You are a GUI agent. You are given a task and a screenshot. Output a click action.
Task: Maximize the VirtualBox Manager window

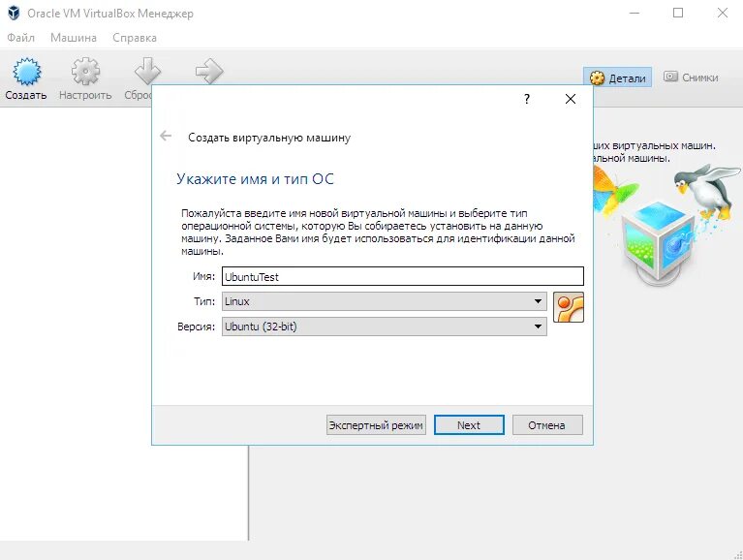coord(678,14)
